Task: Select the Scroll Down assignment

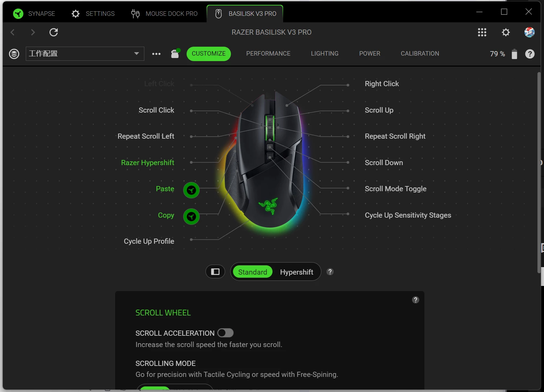Action: click(384, 163)
